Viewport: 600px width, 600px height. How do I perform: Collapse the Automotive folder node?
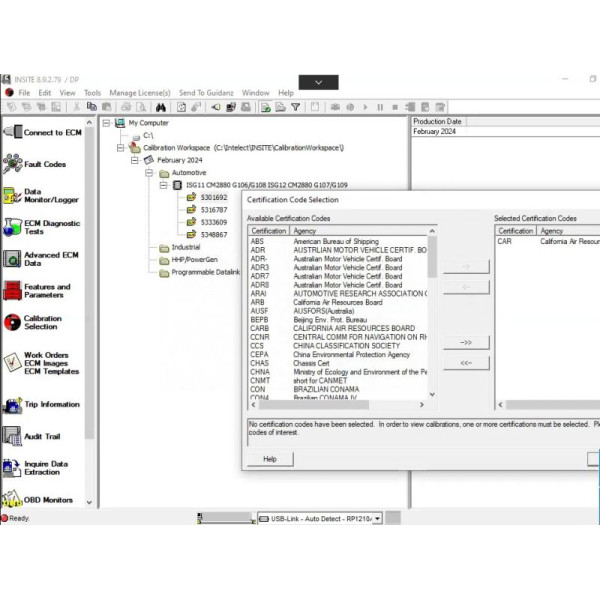[x=148, y=173]
